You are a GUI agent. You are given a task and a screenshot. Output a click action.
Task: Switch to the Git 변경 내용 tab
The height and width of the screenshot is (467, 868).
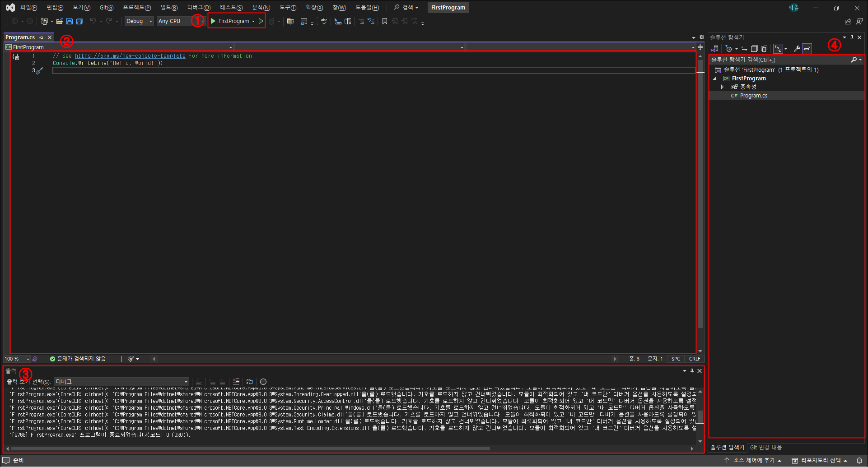766,447
